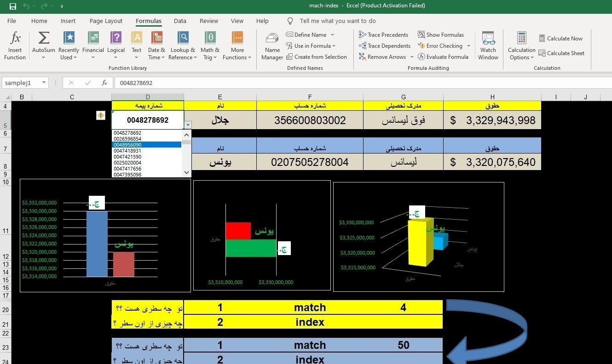The height and width of the screenshot is (364, 612).
Task: Click the error warning indicator beside cell D5
Action: coord(100,116)
